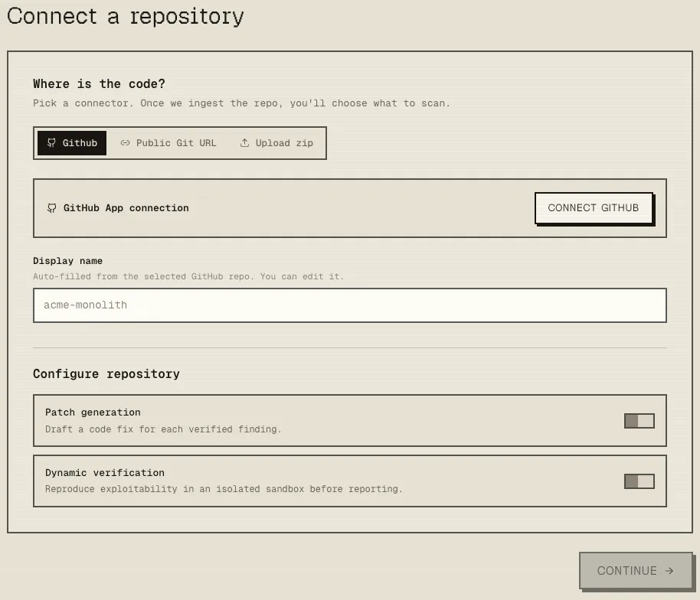Click the 'Where is the code?' heading
700x600 pixels.
(x=99, y=84)
